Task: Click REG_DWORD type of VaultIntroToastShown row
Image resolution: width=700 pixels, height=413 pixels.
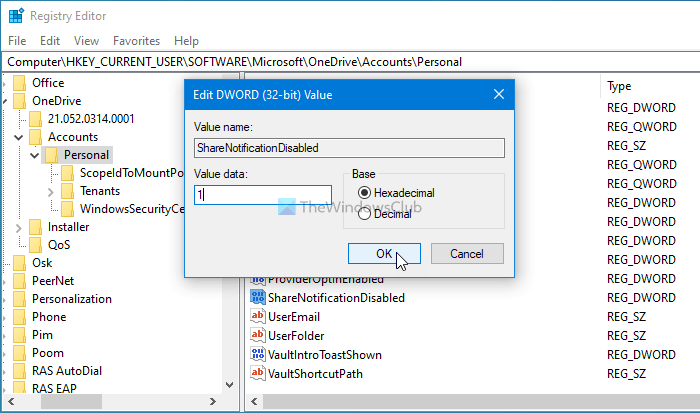Action: 641,355
